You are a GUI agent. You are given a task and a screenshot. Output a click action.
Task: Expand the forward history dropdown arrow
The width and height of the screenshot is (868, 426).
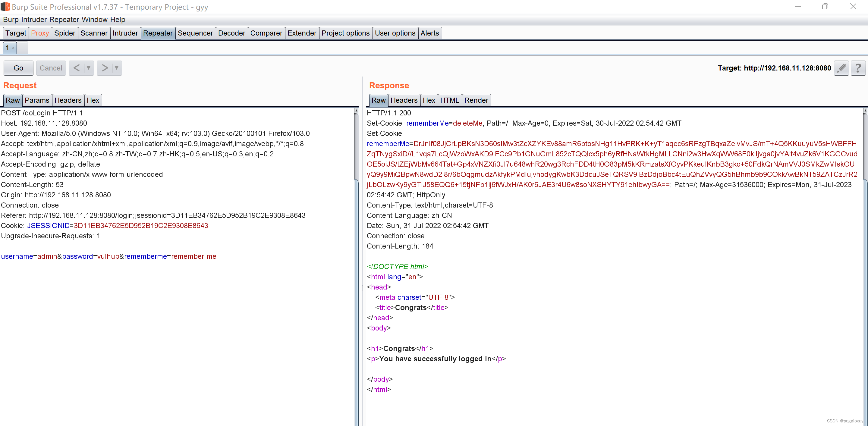pos(117,68)
